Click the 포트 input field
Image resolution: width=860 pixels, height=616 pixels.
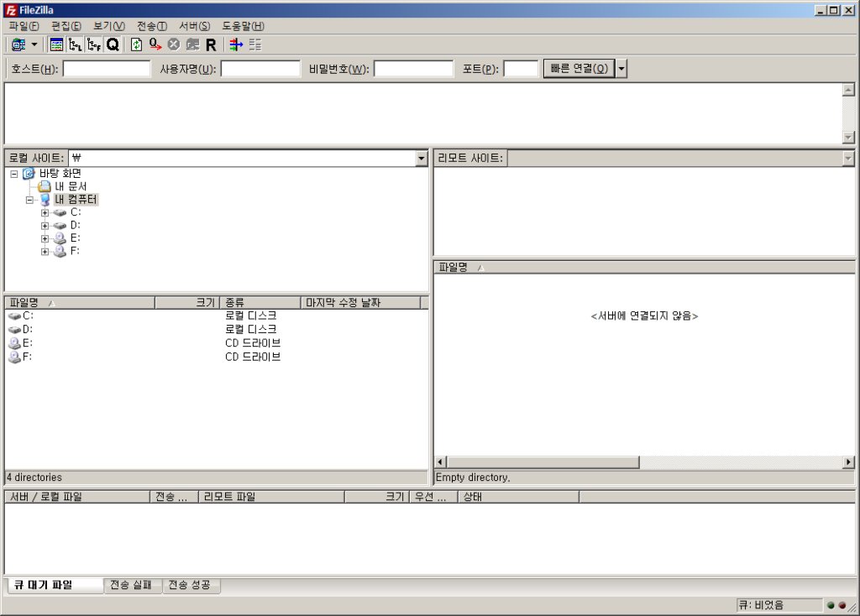tap(521, 69)
